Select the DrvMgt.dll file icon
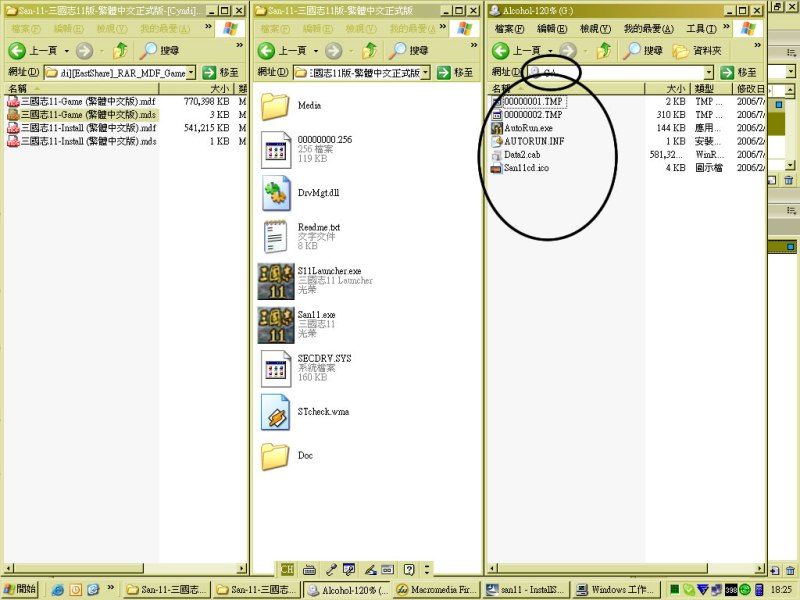Screen dimensions: 800x600 point(276,193)
